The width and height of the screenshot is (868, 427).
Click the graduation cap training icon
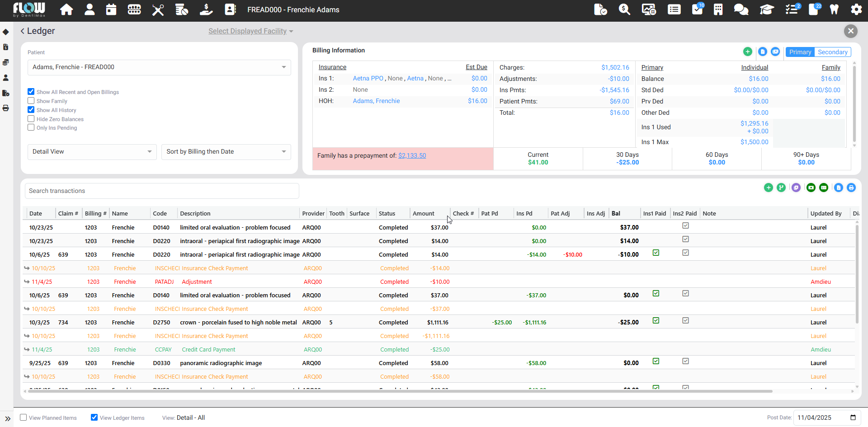[767, 9]
